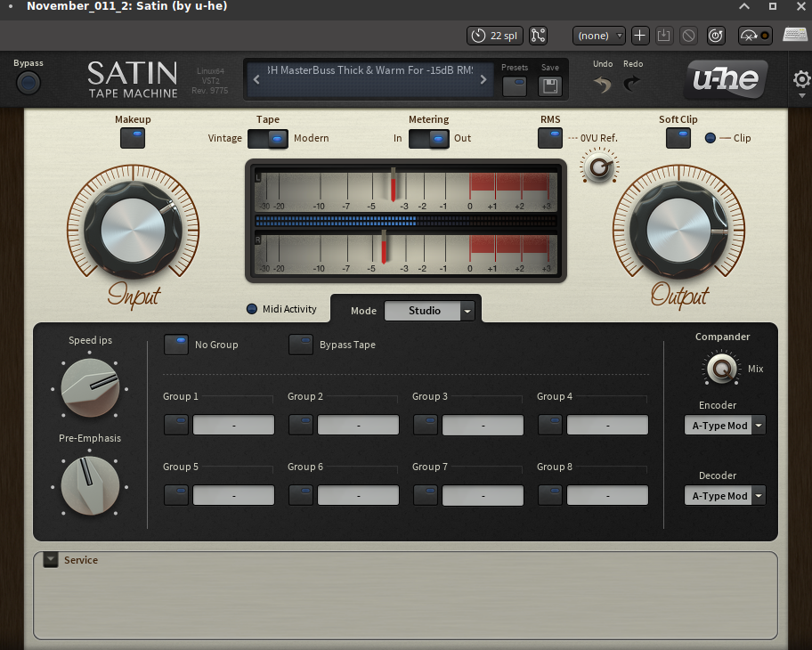Click the 0VU Ref. small knob
This screenshot has height=650, width=812.
[600, 167]
